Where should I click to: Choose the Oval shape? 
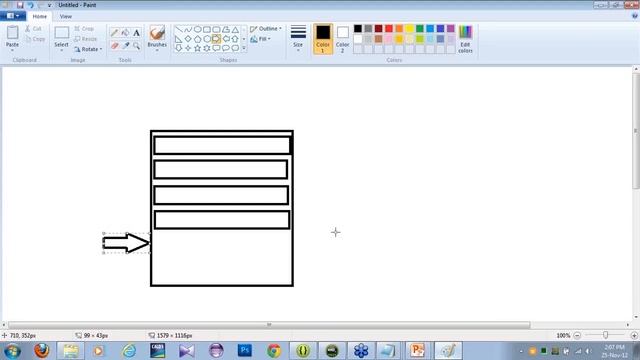click(x=198, y=29)
